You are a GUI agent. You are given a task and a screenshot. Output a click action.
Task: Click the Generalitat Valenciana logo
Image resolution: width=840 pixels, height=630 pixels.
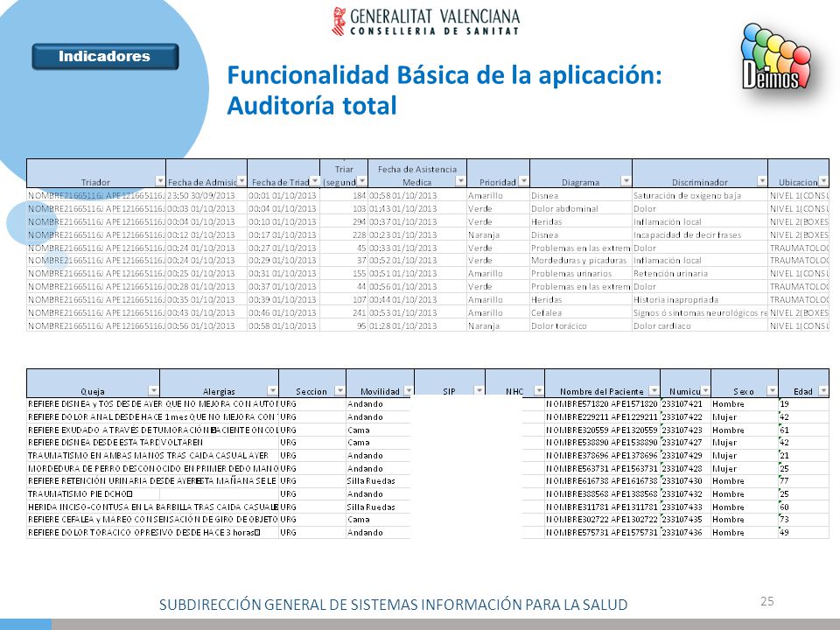click(426, 21)
